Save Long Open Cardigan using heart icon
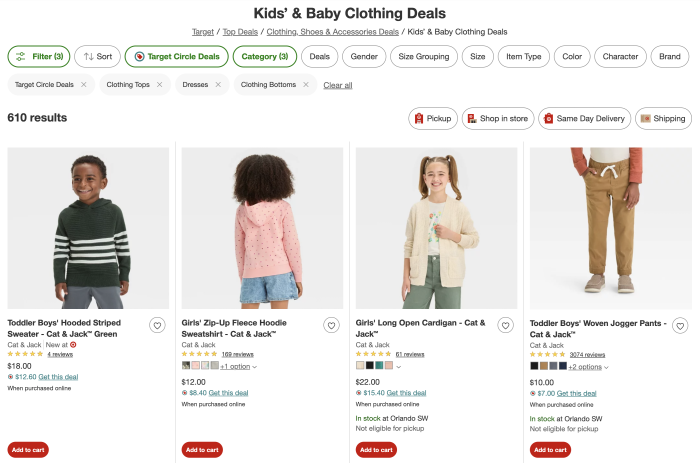Image resolution: width=700 pixels, height=463 pixels. point(505,325)
